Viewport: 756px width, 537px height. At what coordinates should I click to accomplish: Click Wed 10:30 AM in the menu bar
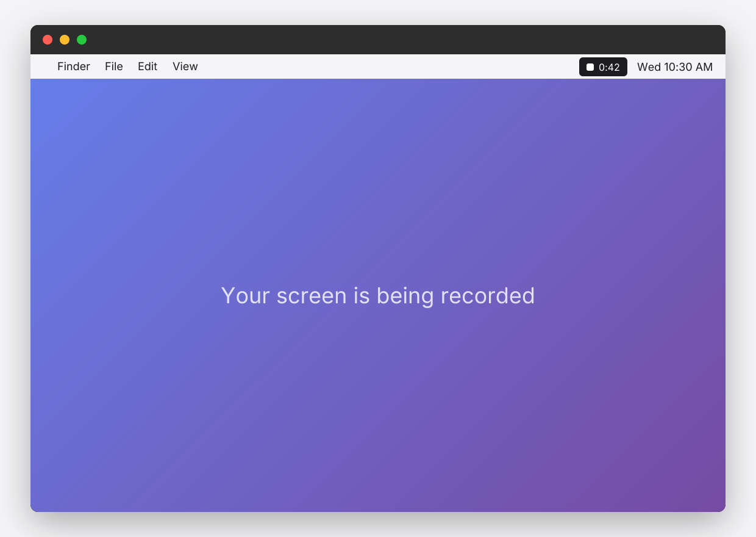click(675, 67)
